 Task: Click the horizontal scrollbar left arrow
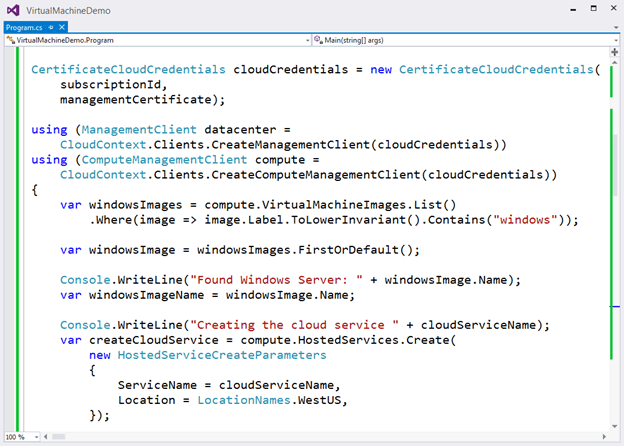46,437
